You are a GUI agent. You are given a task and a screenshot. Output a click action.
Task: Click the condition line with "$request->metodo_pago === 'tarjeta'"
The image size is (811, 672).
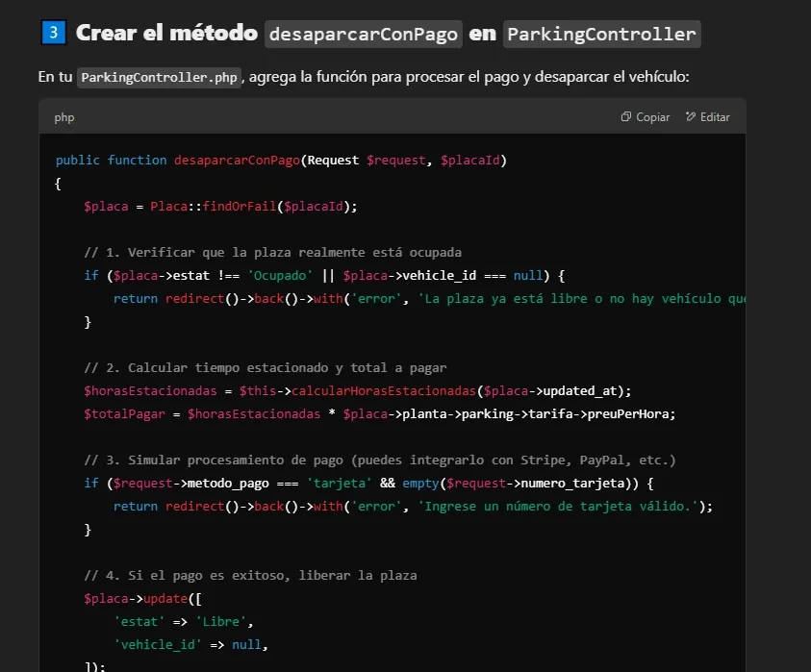tap(368, 484)
